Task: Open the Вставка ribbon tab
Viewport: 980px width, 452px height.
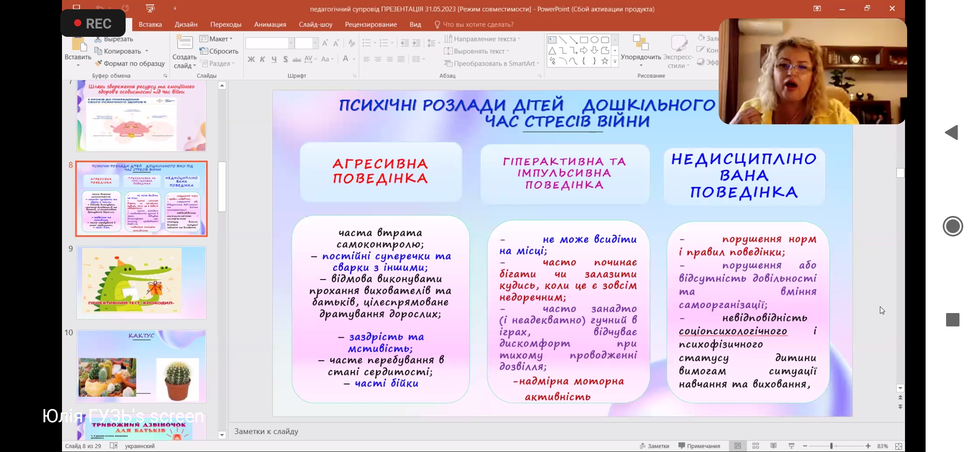Action: click(150, 24)
